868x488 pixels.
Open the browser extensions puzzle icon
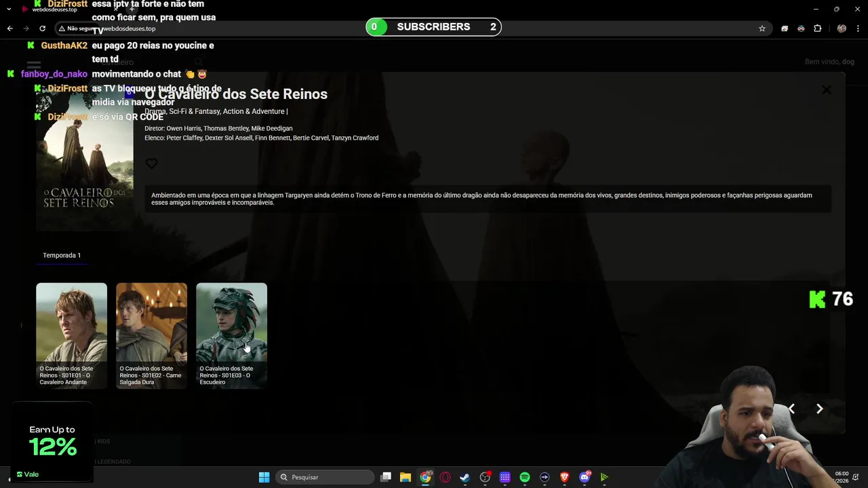tap(817, 28)
